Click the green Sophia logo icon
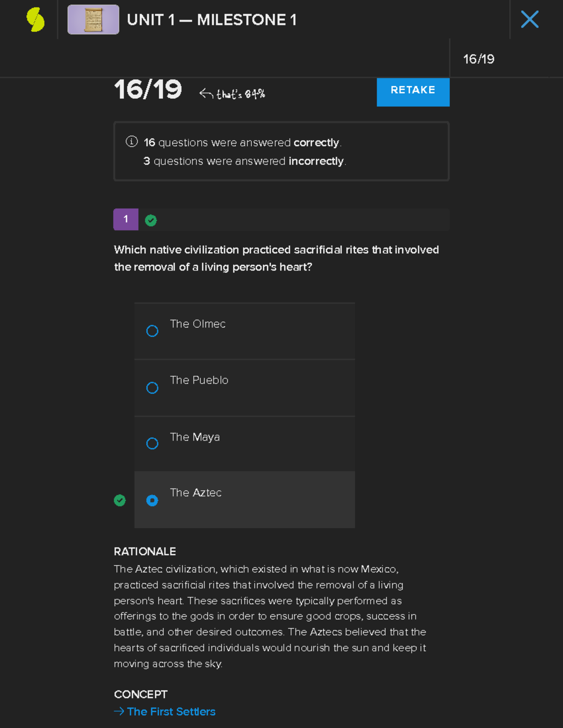Viewport: 563px width, 728px height. [x=36, y=20]
